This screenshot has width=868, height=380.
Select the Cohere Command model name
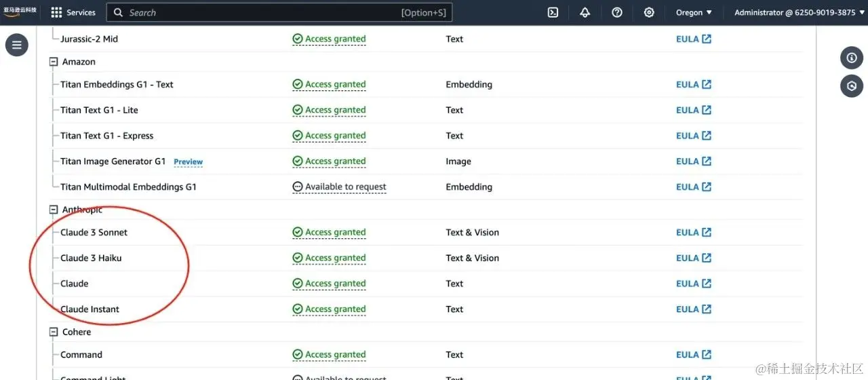81,354
